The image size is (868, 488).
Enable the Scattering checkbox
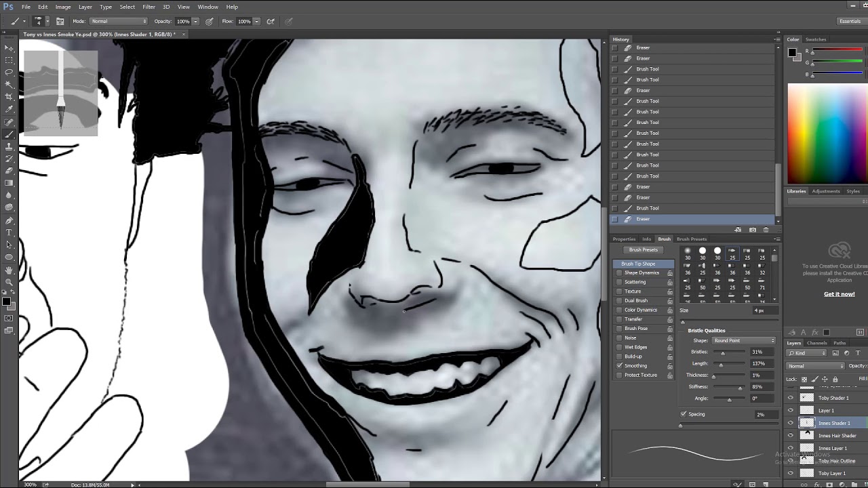point(619,282)
